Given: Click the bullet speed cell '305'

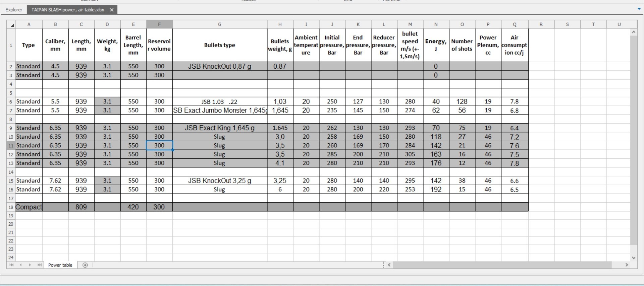Looking at the screenshot, I should [410, 154].
